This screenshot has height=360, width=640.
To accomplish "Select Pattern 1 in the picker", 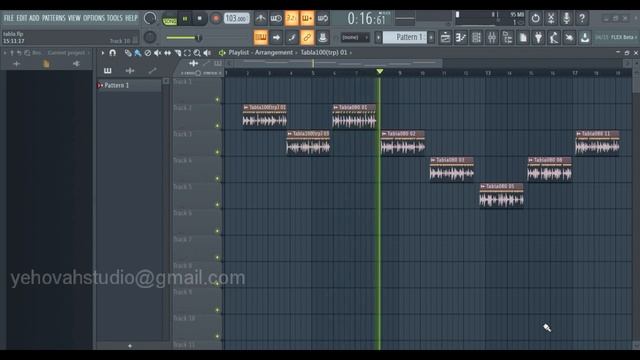I will tap(129, 85).
